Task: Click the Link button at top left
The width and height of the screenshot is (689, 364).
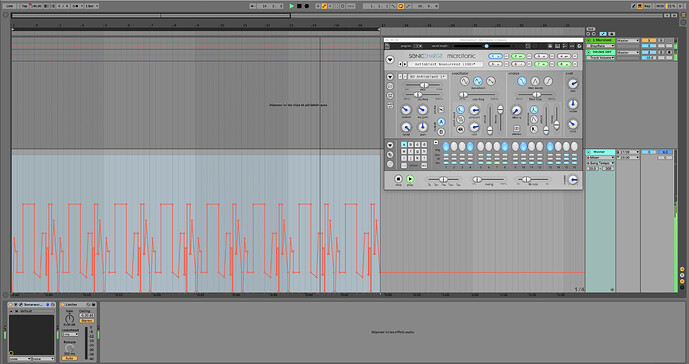Action: coord(10,6)
